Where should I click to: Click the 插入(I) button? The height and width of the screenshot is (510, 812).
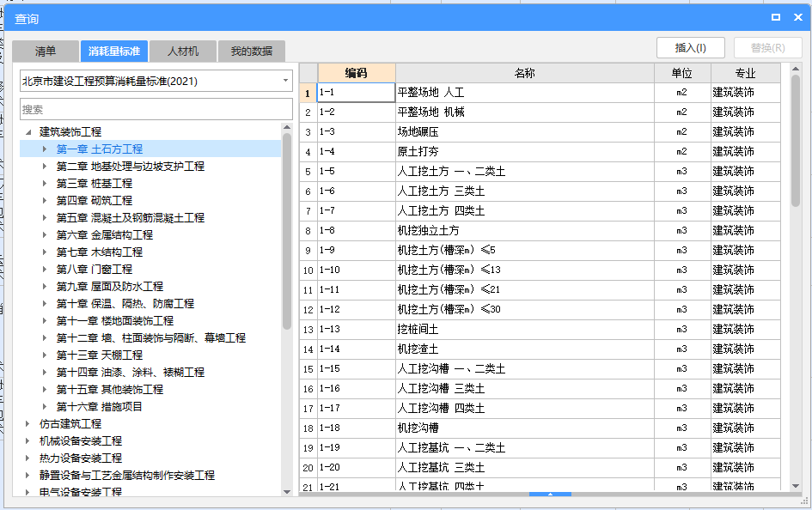click(x=690, y=48)
